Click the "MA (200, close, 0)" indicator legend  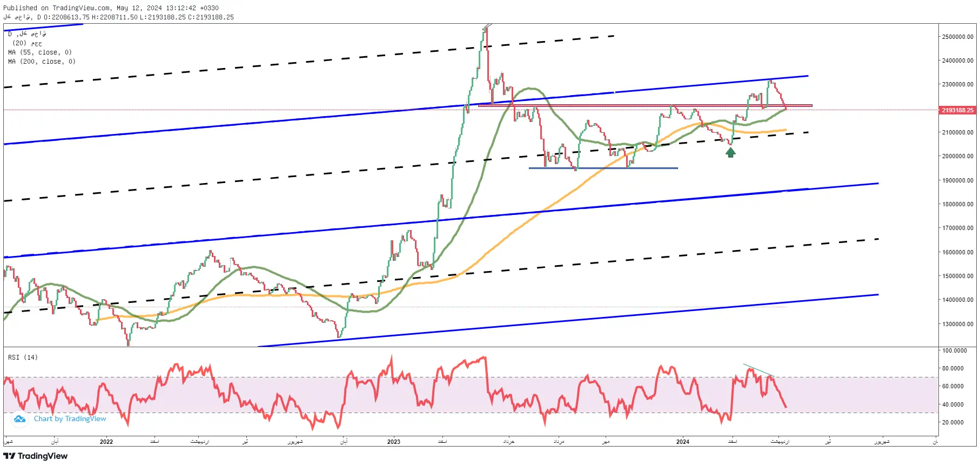tap(42, 62)
